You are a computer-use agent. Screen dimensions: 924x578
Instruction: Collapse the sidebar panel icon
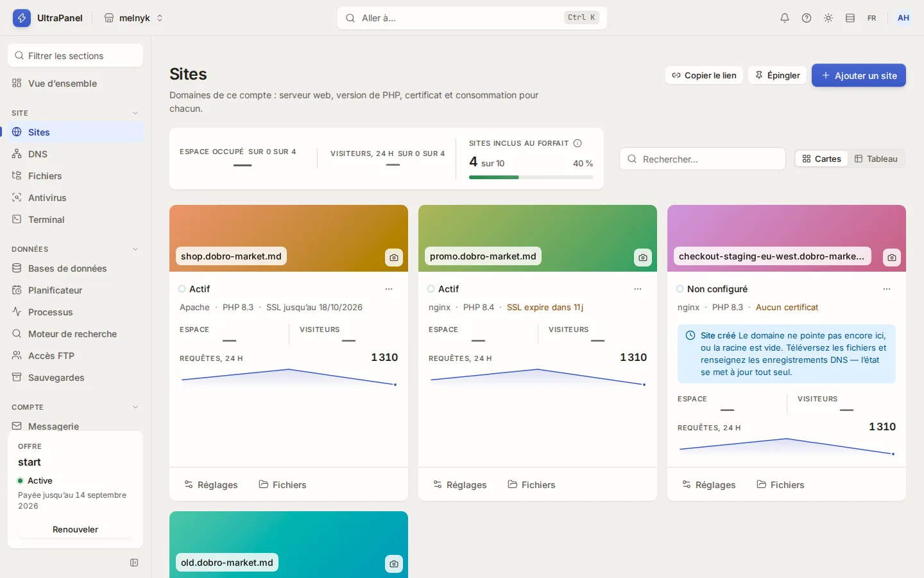click(134, 563)
